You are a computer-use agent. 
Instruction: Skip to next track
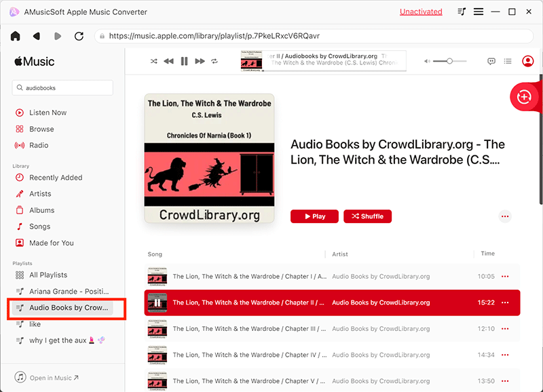(x=200, y=61)
